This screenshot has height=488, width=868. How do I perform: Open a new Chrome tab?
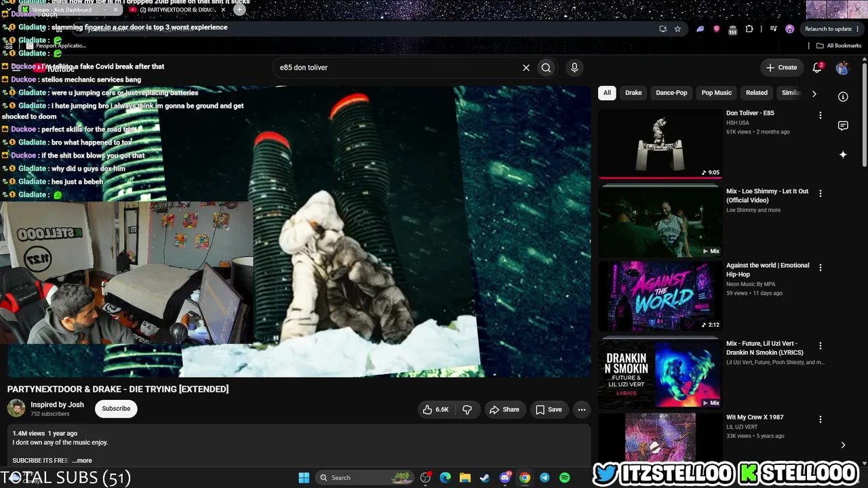tap(239, 9)
